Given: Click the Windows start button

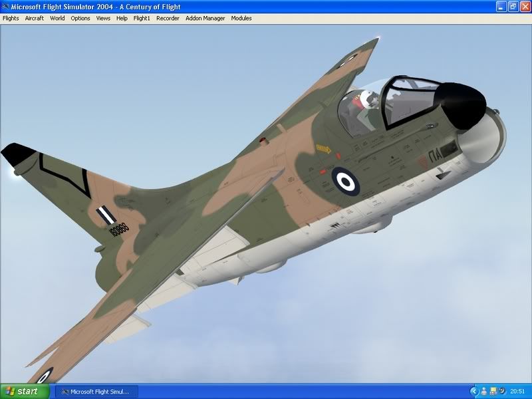Looking at the screenshot, I should (25, 392).
